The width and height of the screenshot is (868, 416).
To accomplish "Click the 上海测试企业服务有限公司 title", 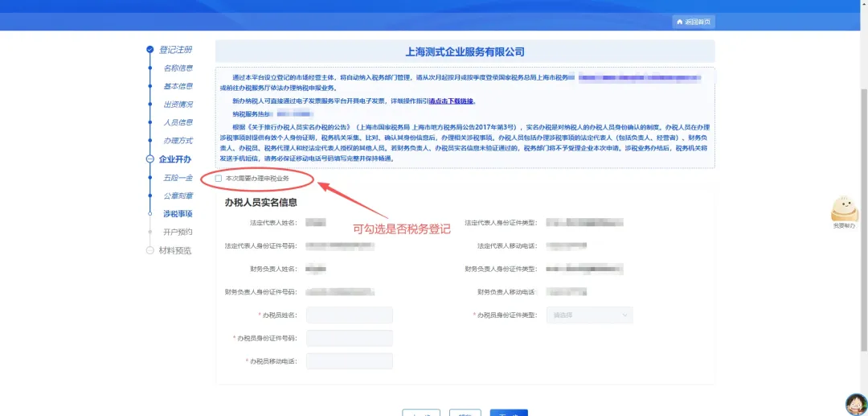I will (x=465, y=52).
